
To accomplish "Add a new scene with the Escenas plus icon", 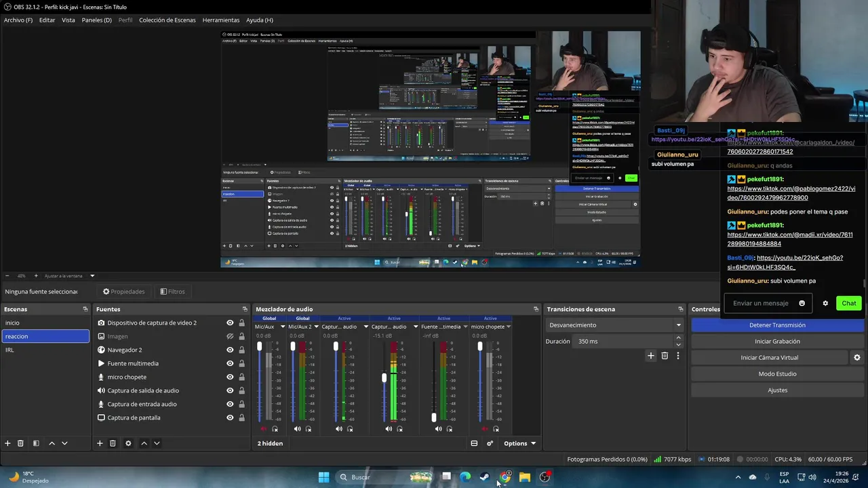I will (x=7, y=443).
